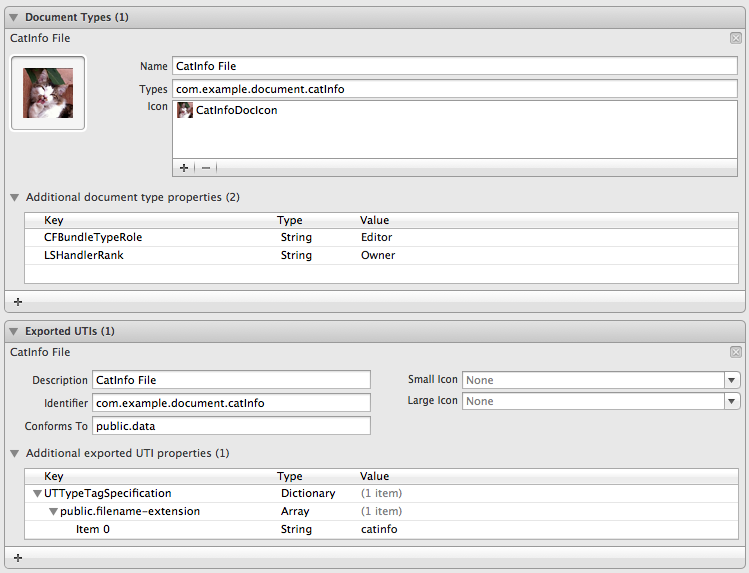
Task: Remove the CatInfo File document type
Action: 736,38
